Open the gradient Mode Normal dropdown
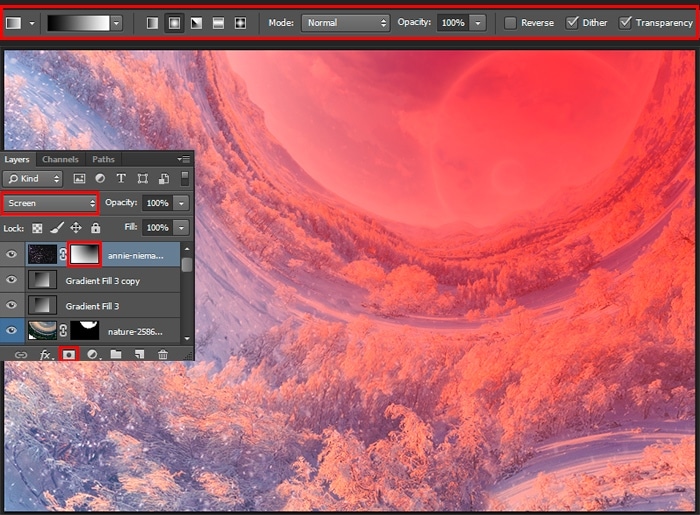The image size is (700, 515). (343, 22)
